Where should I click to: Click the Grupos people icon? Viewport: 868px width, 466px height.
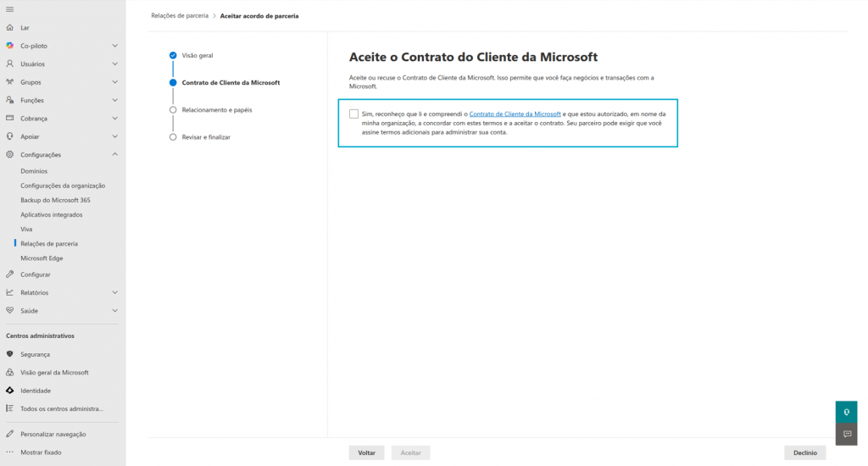coord(10,82)
